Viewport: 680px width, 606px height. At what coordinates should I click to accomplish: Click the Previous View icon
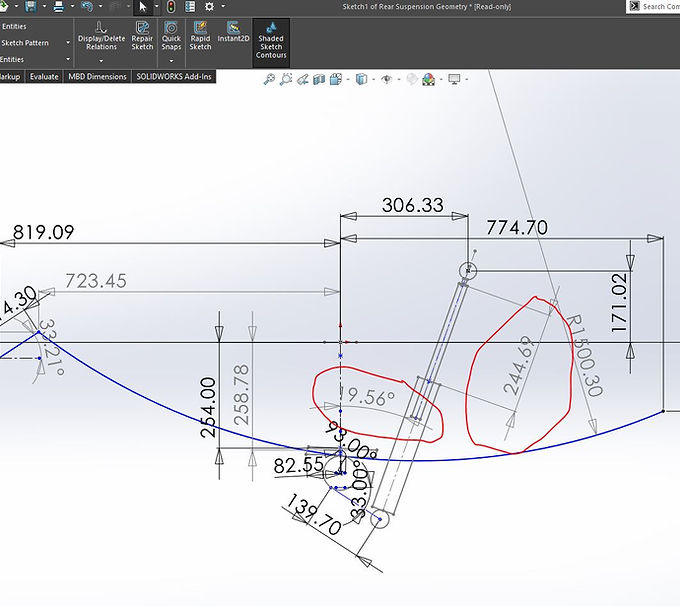pos(303,79)
